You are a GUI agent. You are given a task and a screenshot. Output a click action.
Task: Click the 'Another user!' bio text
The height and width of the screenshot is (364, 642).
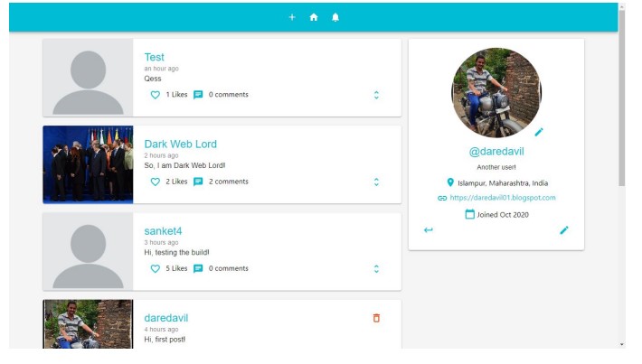click(x=496, y=167)
